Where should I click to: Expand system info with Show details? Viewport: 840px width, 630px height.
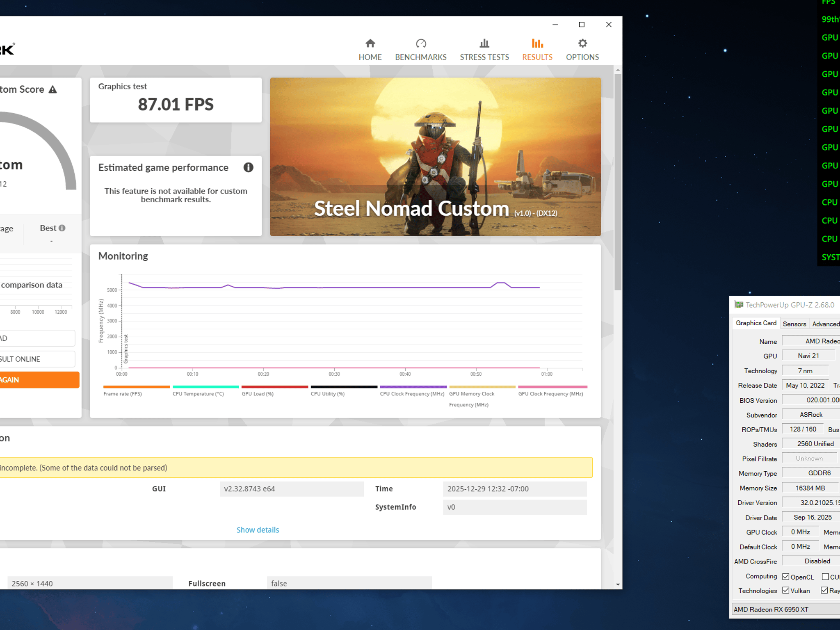pyautogui.click(x=258, y=530)
